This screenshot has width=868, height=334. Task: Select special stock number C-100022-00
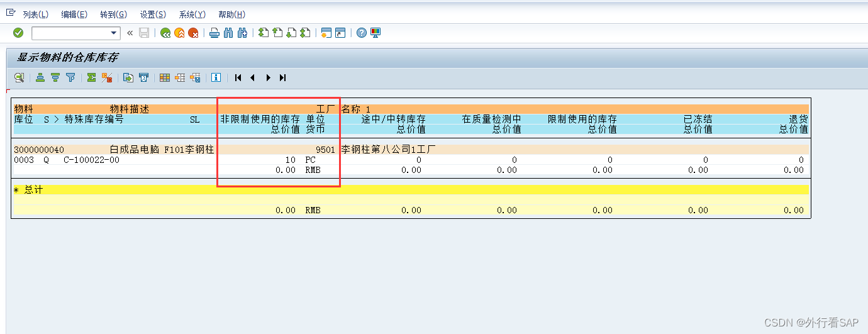click(92, 160)
